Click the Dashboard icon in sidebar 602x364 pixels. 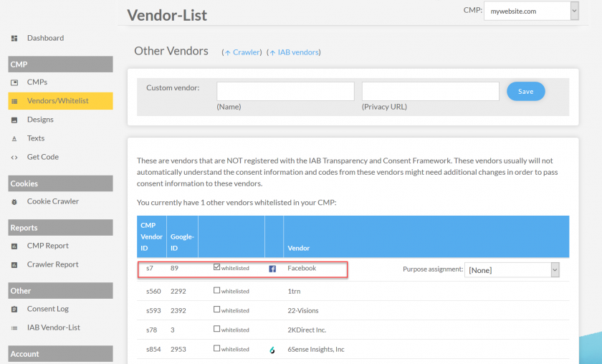(x=14, y=38)
